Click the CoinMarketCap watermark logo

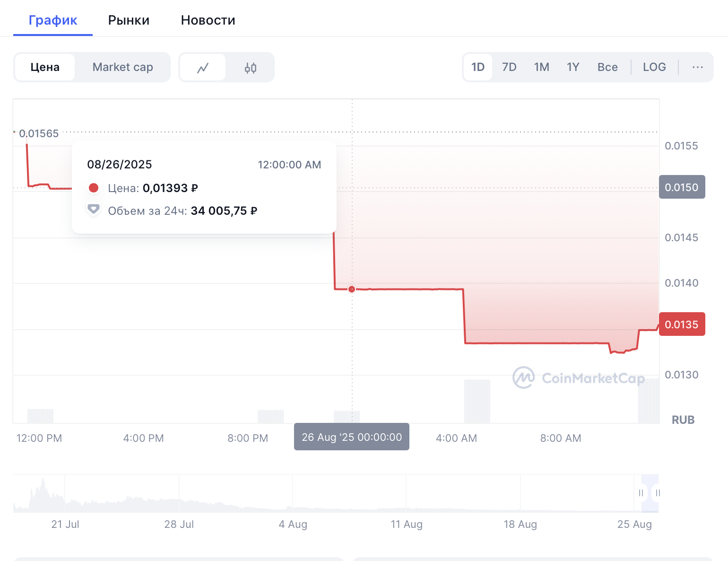579,378
